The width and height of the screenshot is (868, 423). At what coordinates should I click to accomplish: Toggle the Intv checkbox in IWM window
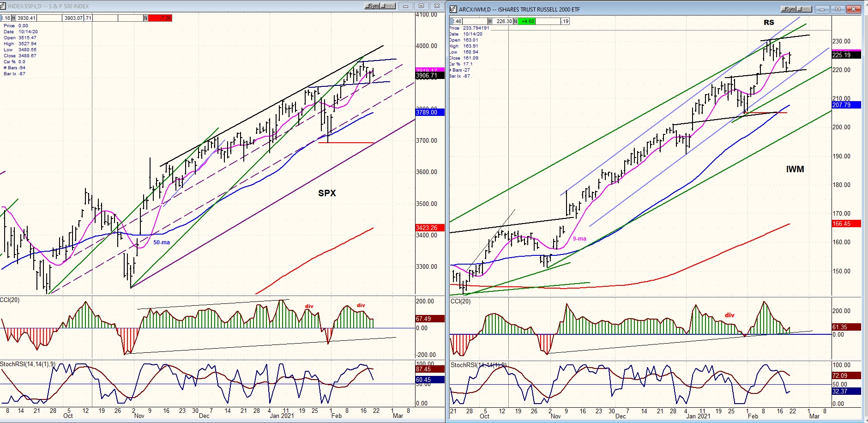(800, 10)
